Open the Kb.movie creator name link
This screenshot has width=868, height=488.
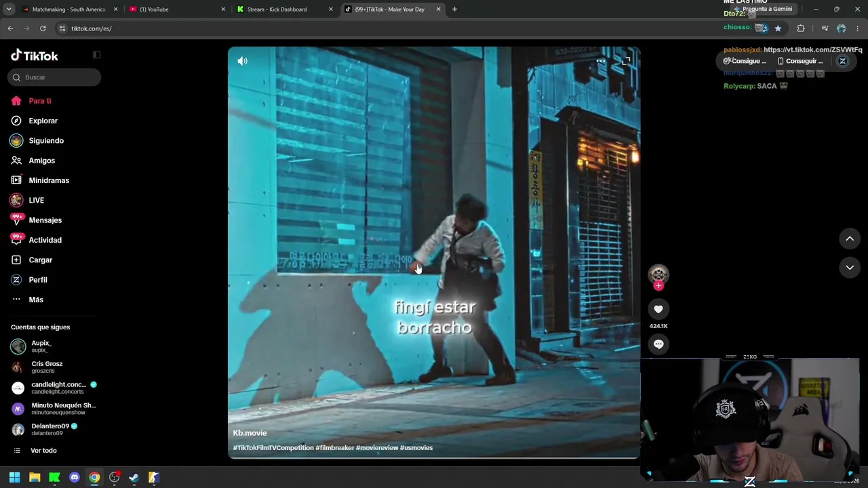pyautogui.click(x=250, y=433)
